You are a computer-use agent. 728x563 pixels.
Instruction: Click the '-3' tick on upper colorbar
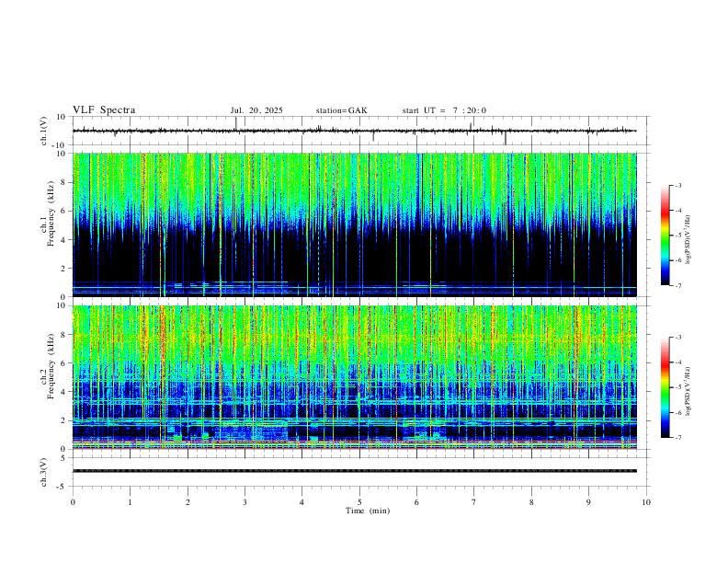[x=678, y=185]
